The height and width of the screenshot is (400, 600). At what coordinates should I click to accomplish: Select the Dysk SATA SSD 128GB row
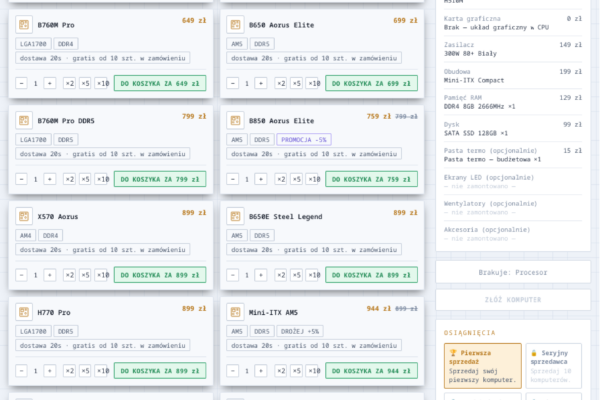pos(513,129)
